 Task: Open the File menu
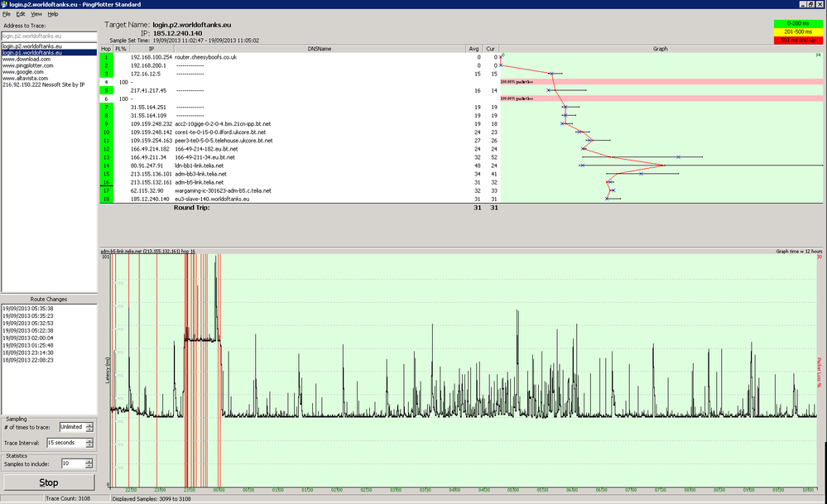pos(7,14)
